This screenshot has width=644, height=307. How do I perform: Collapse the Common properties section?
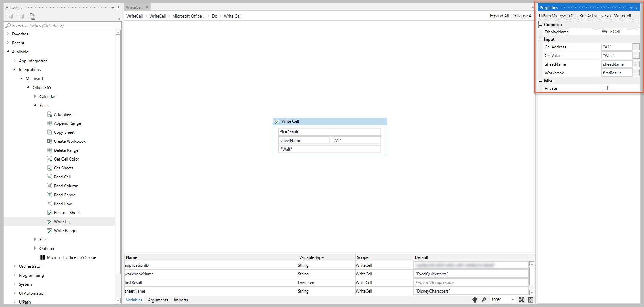541,24
